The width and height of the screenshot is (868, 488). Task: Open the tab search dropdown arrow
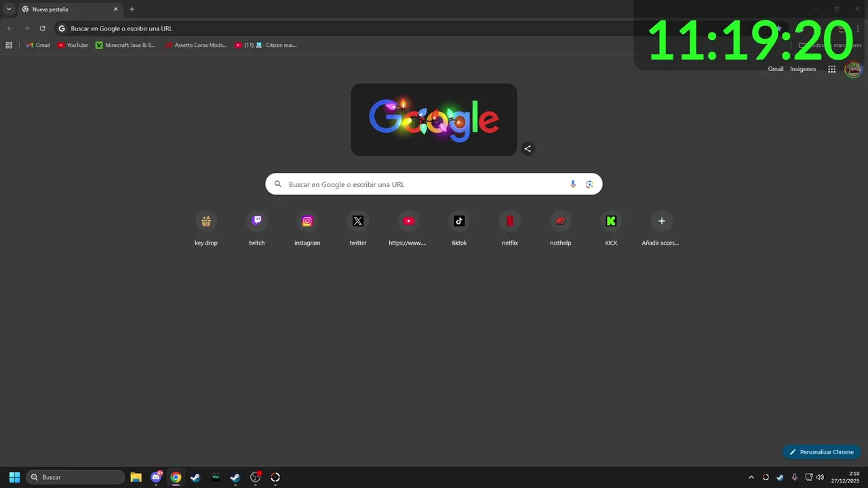(x=9, y=9)
